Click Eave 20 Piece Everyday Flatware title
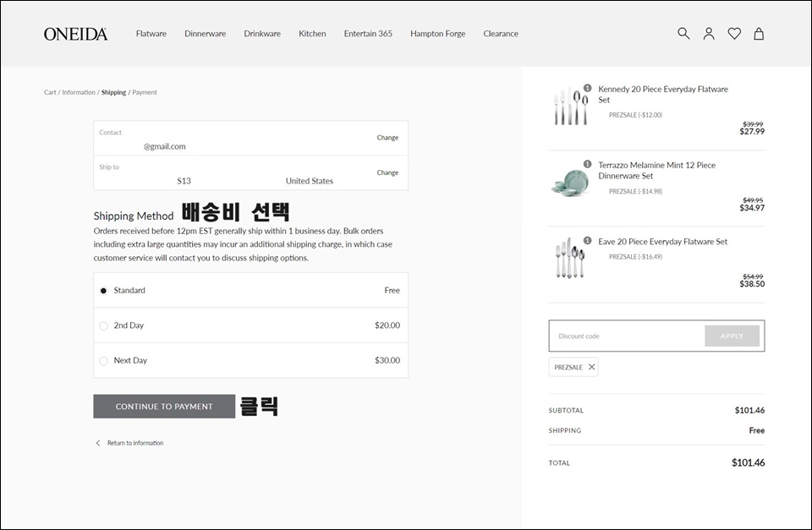Viewport: 812px width, 530px height. [663, 241]
